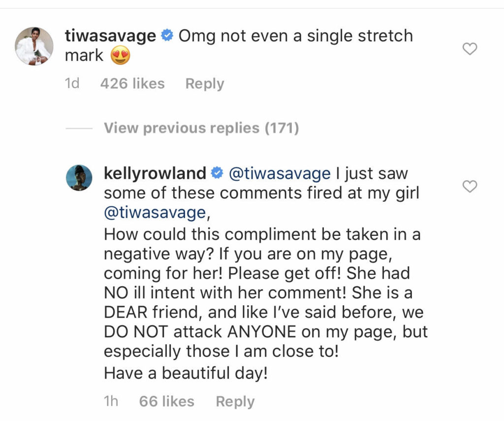The image size is (504, 421).
Task: Click the verified badge next to tiwasavage
Action: [x=167, y=36]
